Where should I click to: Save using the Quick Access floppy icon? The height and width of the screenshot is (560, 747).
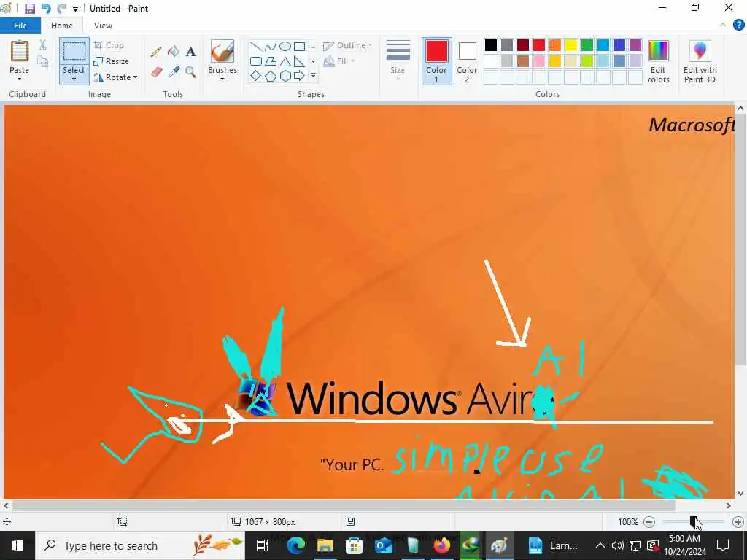30,9
